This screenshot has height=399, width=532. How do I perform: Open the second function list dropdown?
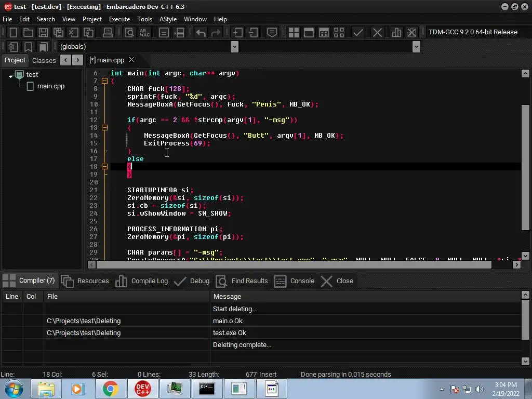[x=416, y=47]
